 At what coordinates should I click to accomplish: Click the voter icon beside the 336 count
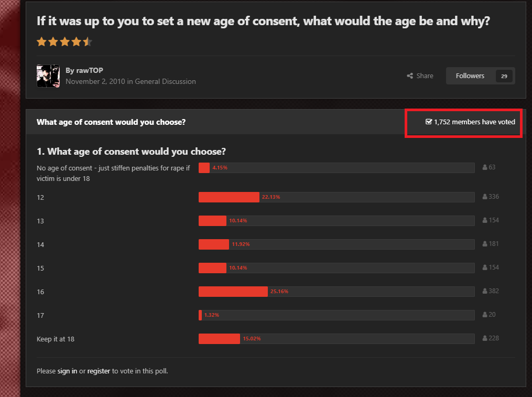click(485, 197)
